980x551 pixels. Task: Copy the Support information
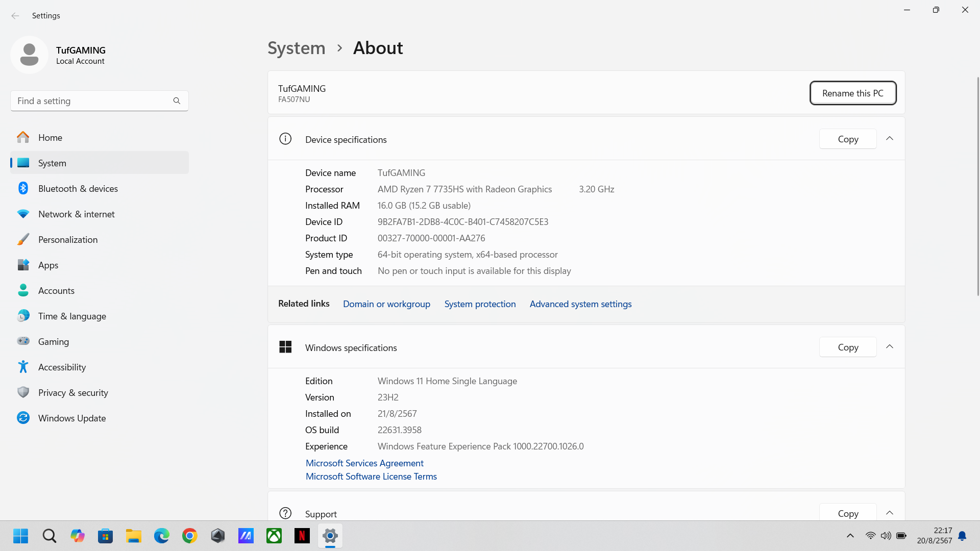click(848, 512)
